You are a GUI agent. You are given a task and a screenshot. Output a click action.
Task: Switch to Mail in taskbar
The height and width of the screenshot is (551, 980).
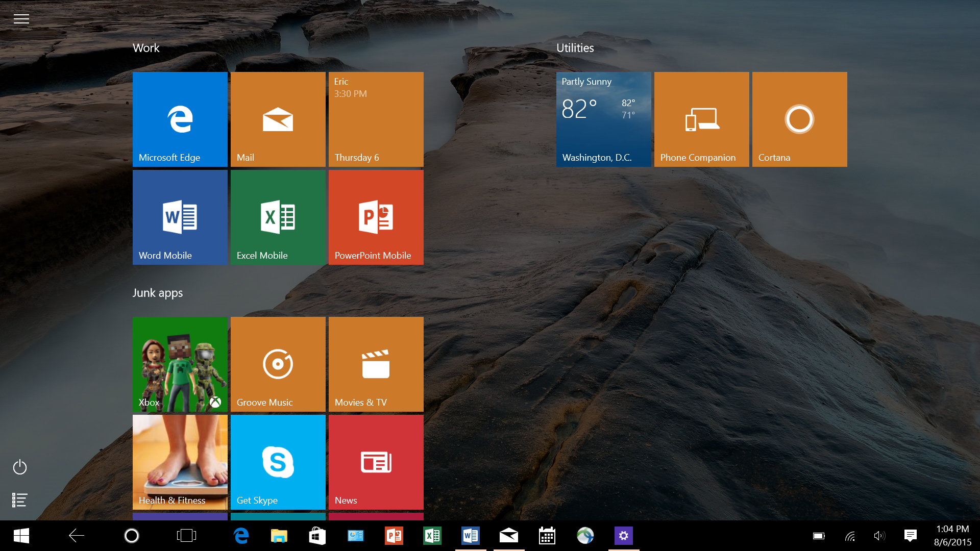(509, 536)
